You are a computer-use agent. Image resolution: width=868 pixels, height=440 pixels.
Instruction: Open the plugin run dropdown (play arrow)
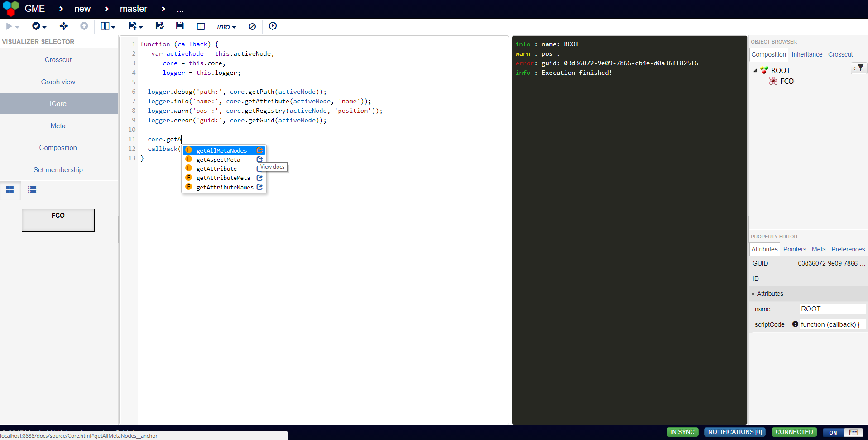tap(12, 26)
